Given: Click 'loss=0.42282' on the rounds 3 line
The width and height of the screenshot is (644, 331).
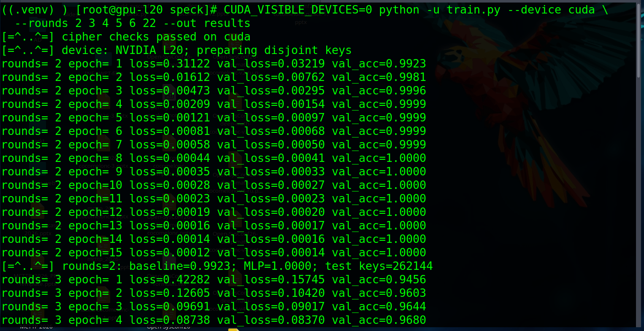Looking at the screenshot, I should click(x=170, y=280).
